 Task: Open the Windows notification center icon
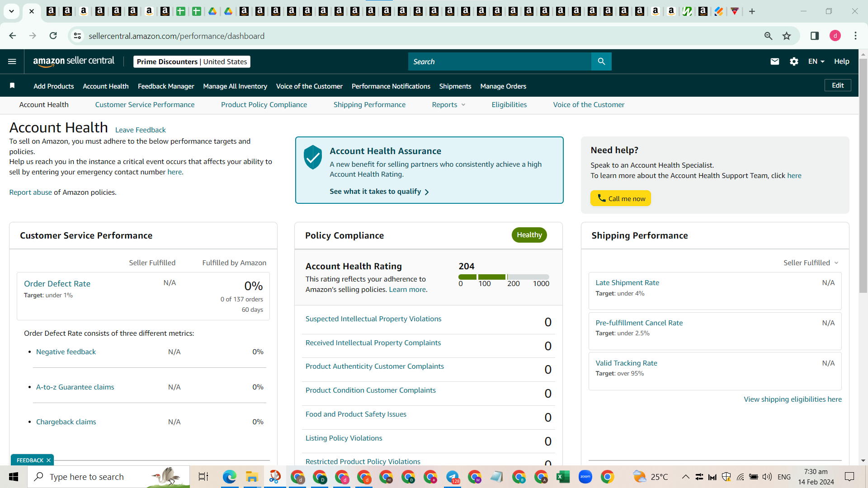pyautogui.click(x=849, y=477)
